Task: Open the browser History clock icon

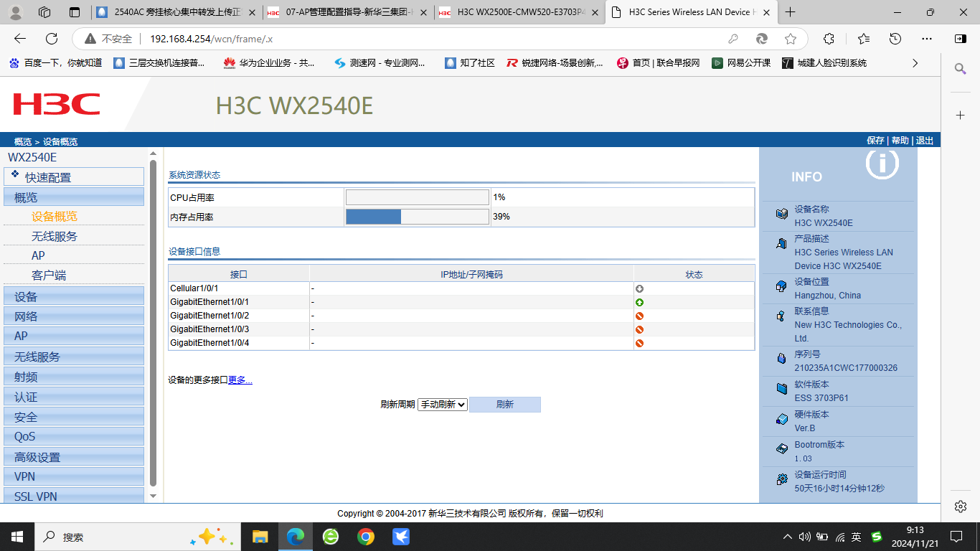Action: [895, 39]
